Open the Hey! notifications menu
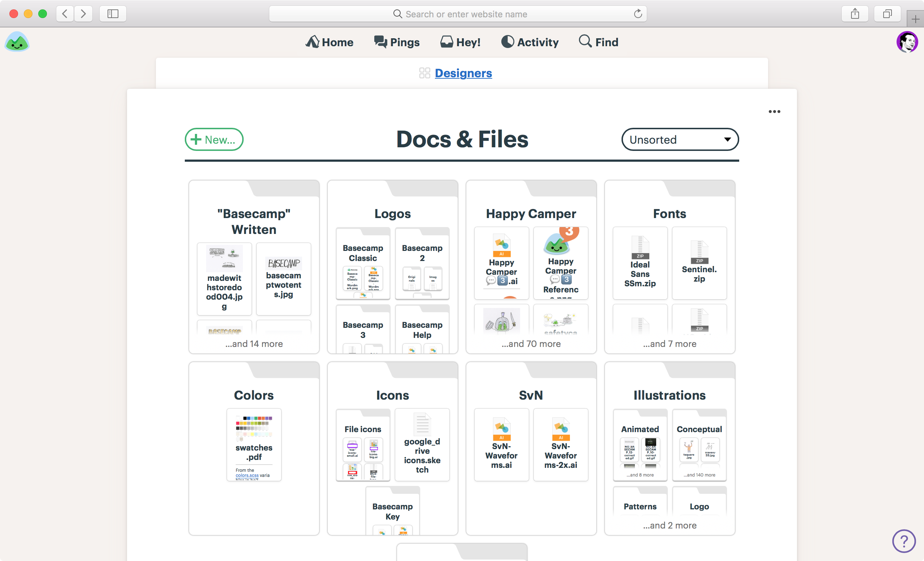The image size is (924, 561). tap(460, 42)
